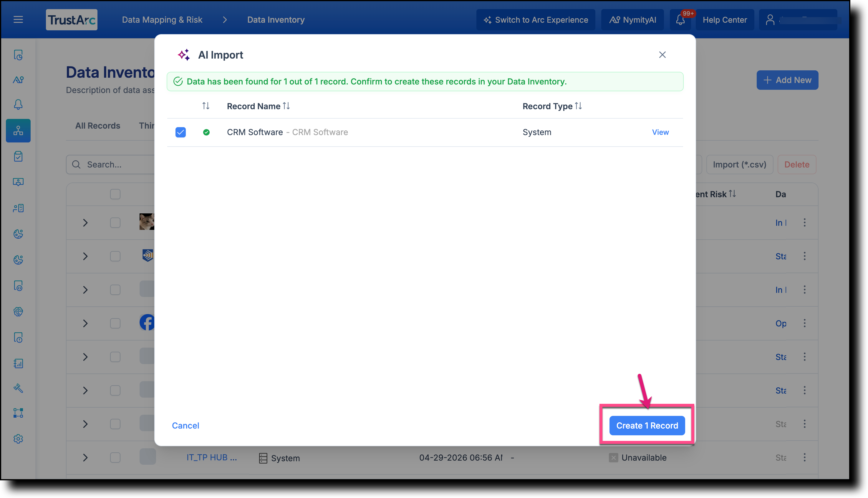Open the AI brain sidebar icon
Image resolution: width=868 pixels, height=498 pixels.
(x=18, y=312)
